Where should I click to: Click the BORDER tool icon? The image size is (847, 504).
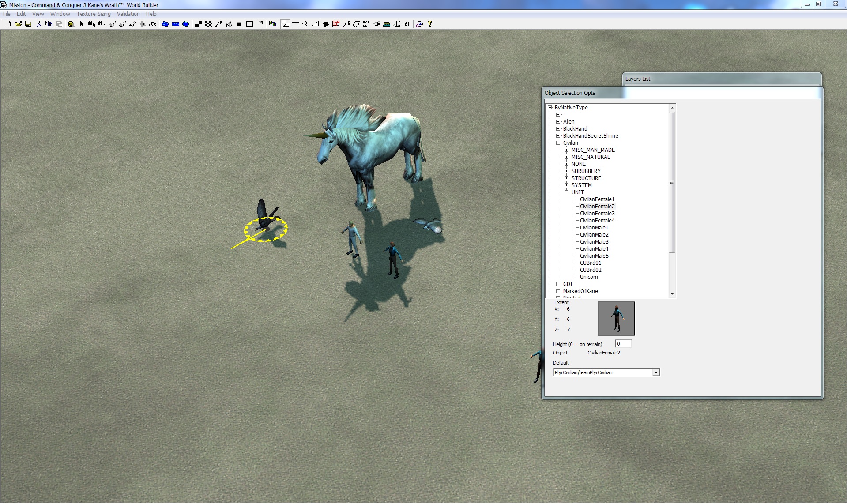(x=366, y=24)
